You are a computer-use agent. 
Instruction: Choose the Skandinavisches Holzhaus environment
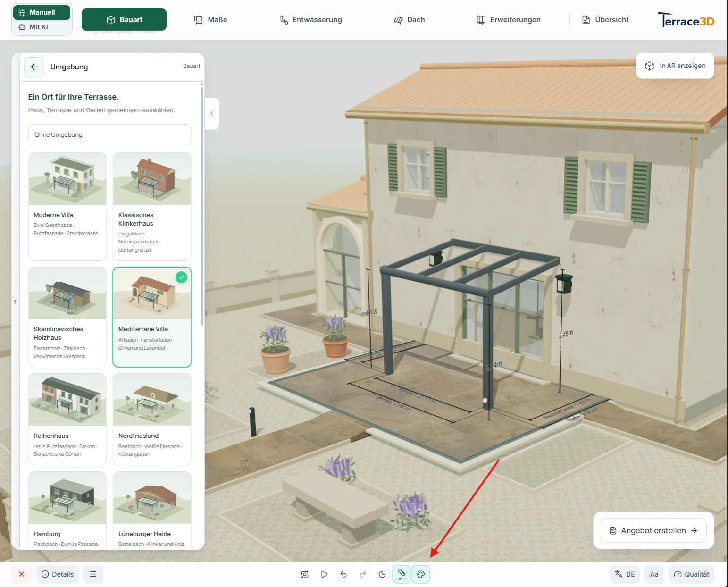click(67, 317)
